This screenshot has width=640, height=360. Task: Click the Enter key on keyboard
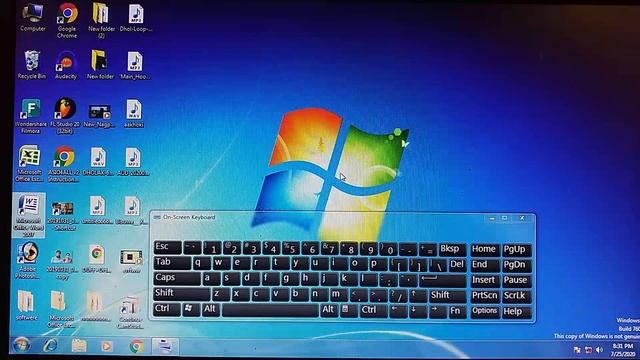443,280
